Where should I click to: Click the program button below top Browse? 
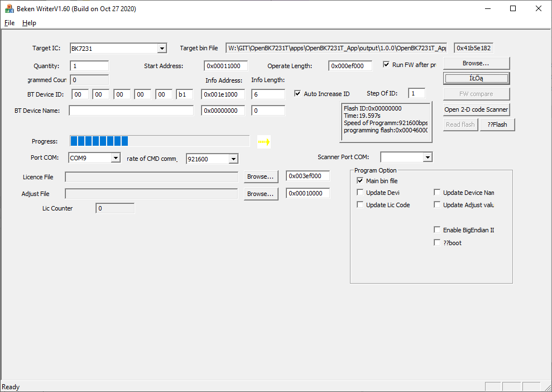[476, 79]
